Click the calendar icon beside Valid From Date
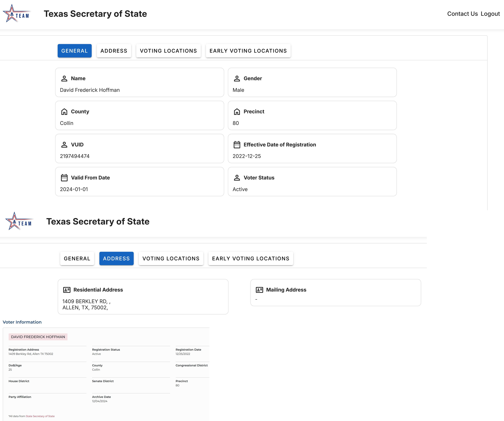This screenshot has width=504, height=421. [x=64, y=178]
